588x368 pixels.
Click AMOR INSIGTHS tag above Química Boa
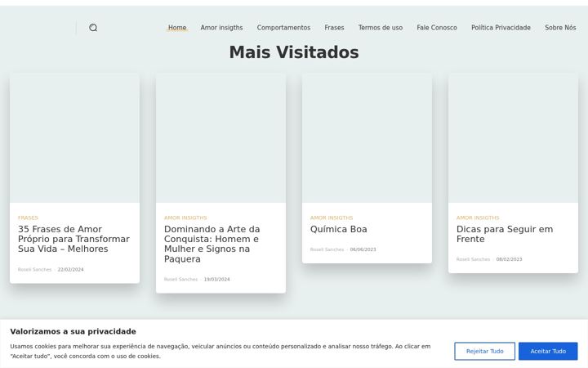pos(332,218)
